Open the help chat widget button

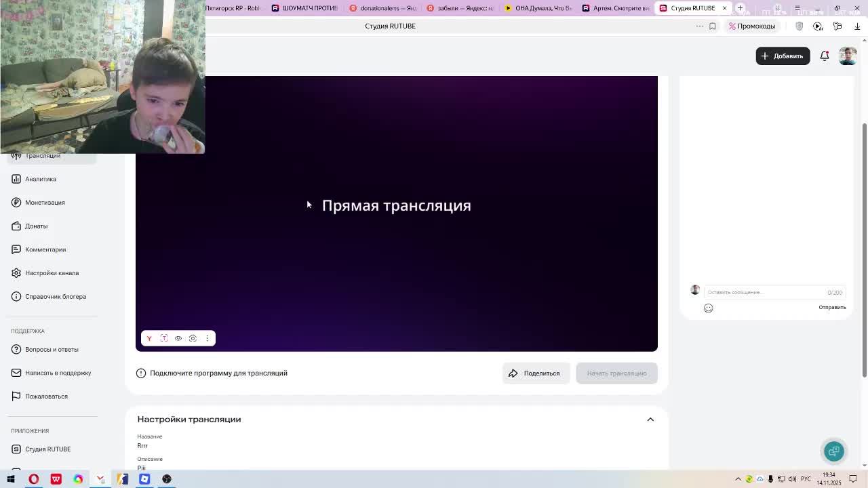click(x=834, y=451)
